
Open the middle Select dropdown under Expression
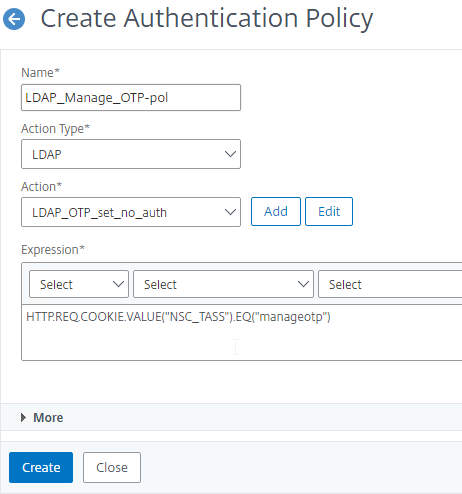(x=223, y=284)
